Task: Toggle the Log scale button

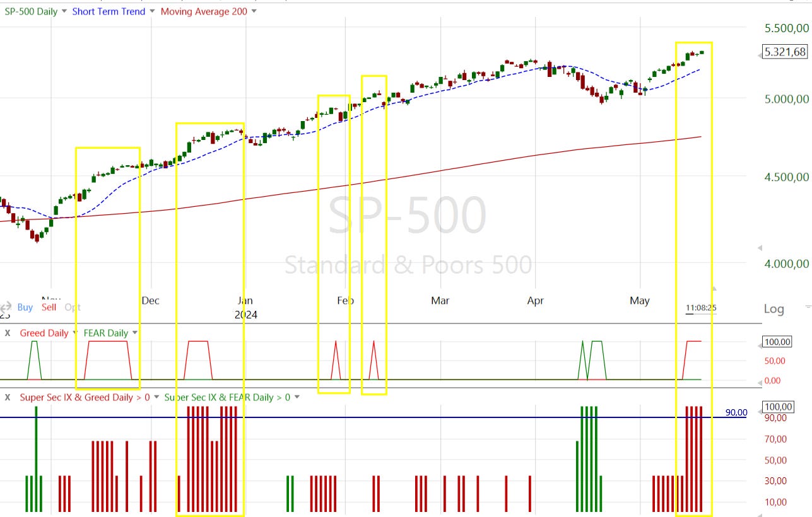Action: tap(774, 308)
